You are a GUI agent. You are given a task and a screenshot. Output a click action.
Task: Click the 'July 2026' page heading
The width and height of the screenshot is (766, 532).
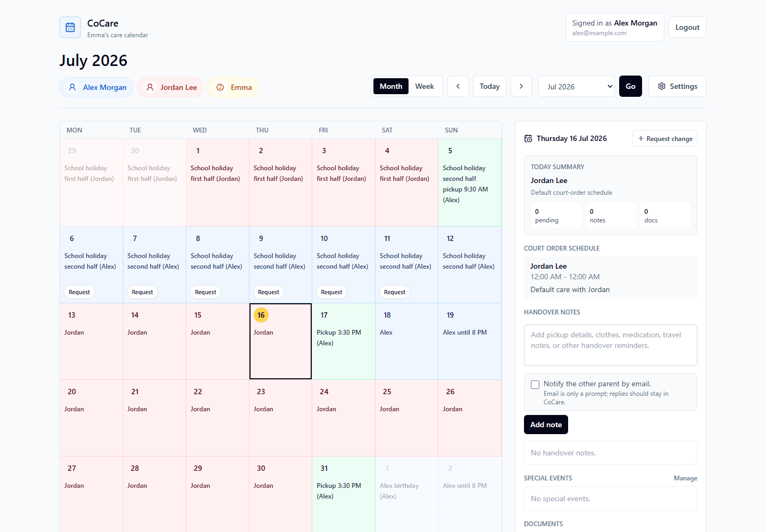(x=94, y=61)
